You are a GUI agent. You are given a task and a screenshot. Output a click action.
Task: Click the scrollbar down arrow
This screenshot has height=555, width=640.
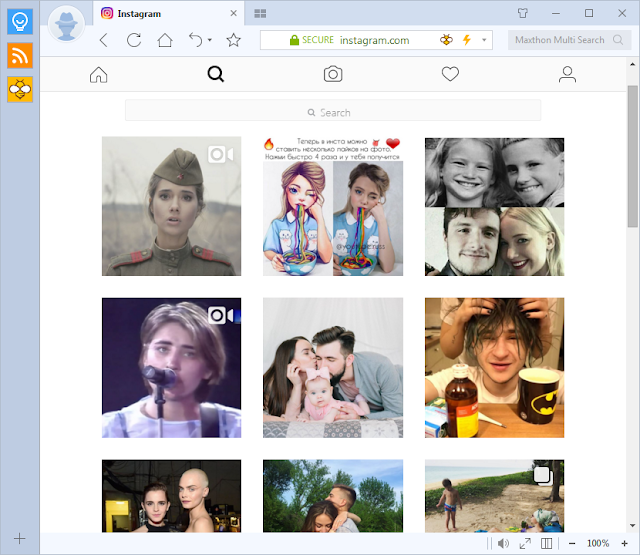(632, 526)
